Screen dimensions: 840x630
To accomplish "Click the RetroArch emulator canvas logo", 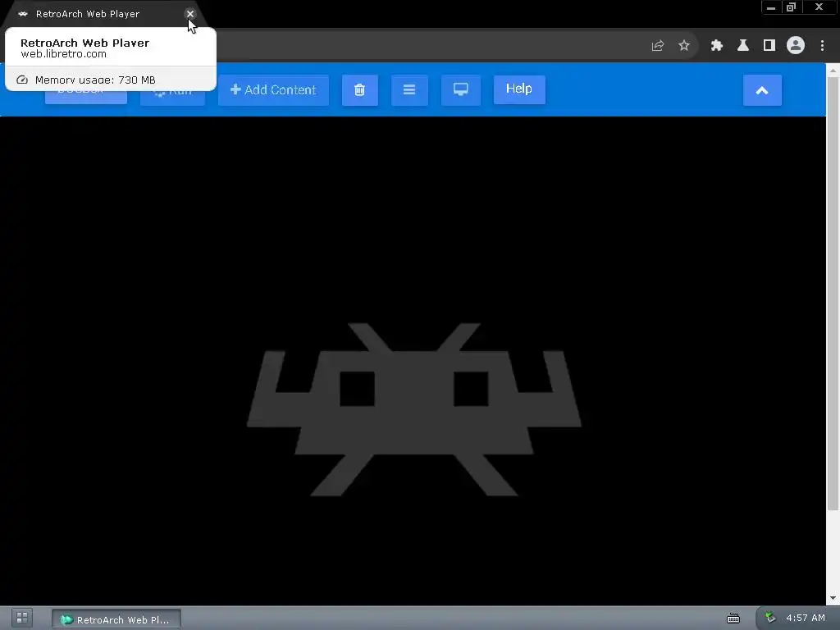I will point(413,410).
